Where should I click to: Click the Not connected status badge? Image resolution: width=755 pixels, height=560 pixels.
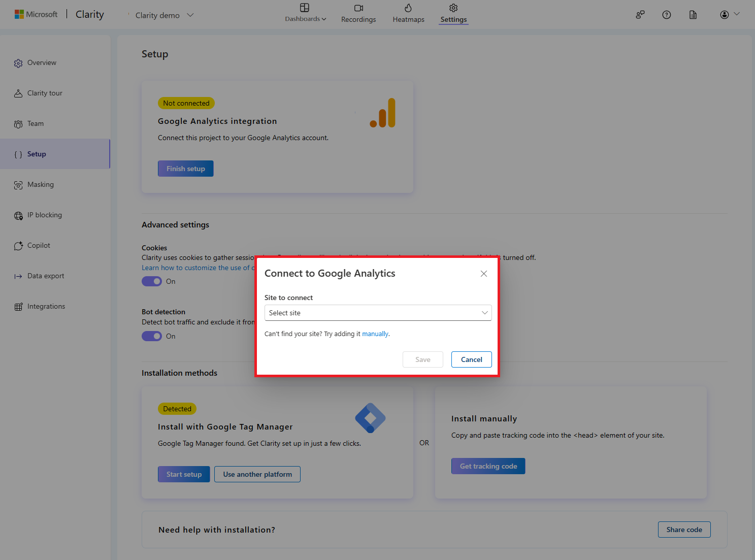tap(186, 103)
